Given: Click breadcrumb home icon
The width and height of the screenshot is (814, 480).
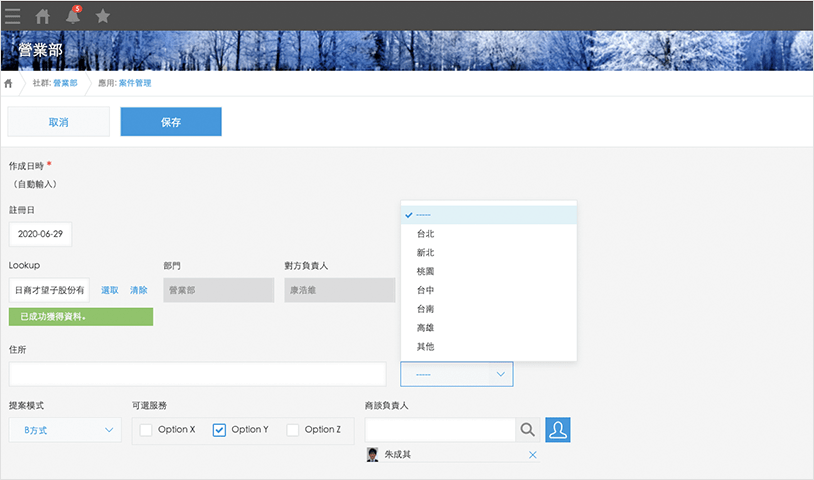Looking at the screenshot, I should tap(8, 83).
